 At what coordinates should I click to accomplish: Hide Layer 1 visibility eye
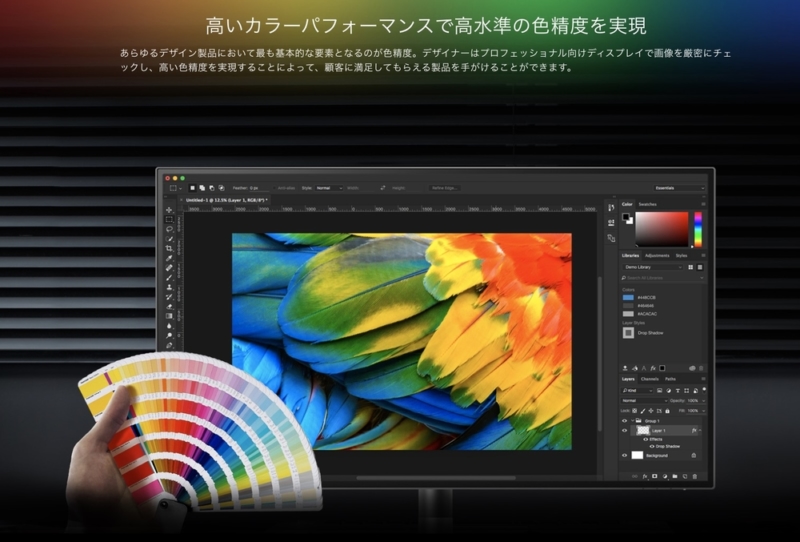click(624, 431)
